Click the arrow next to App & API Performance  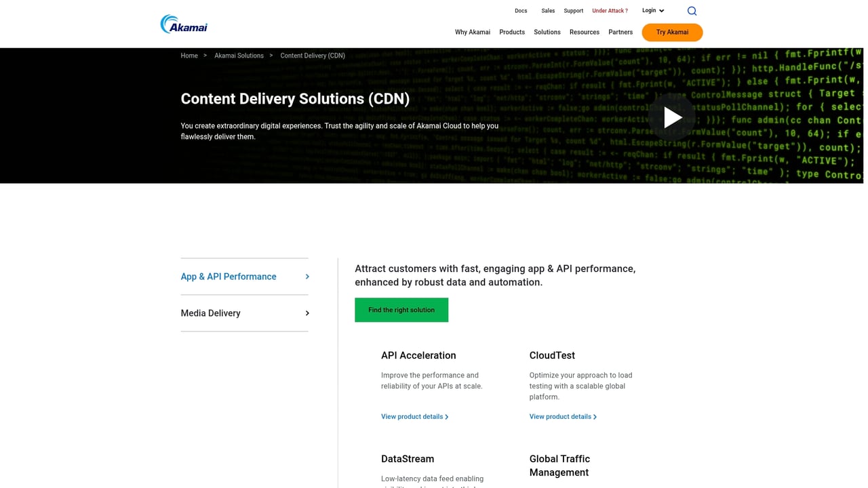pos(307,277)
